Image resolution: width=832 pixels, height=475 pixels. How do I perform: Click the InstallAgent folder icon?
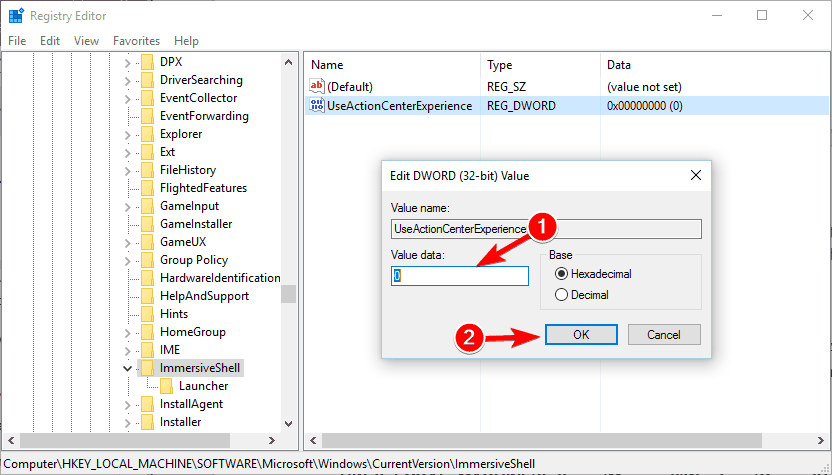point(148,404)
